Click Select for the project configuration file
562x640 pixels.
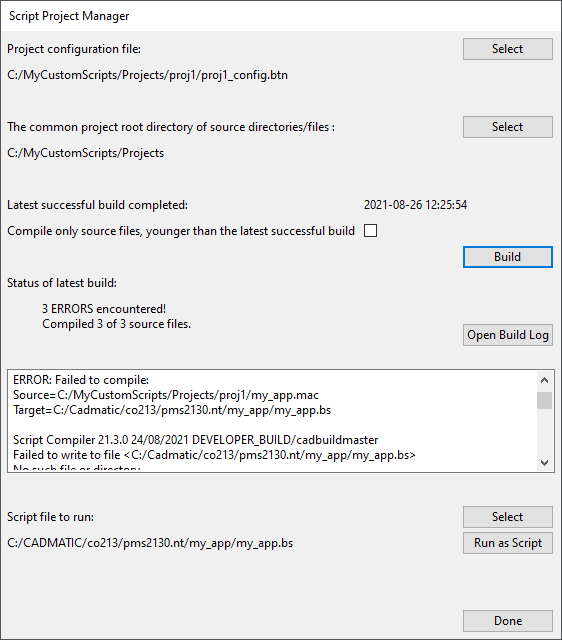coord(508,49)
